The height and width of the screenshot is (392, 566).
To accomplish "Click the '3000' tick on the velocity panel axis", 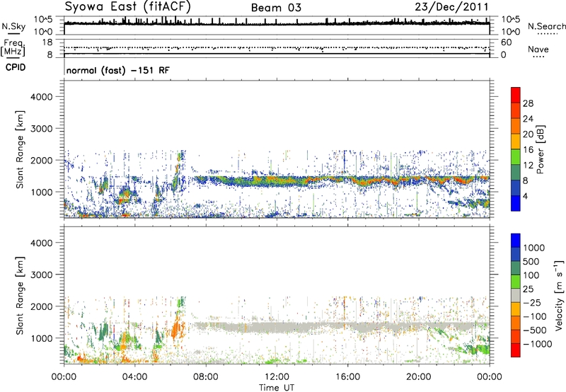I will coord(41,275).
